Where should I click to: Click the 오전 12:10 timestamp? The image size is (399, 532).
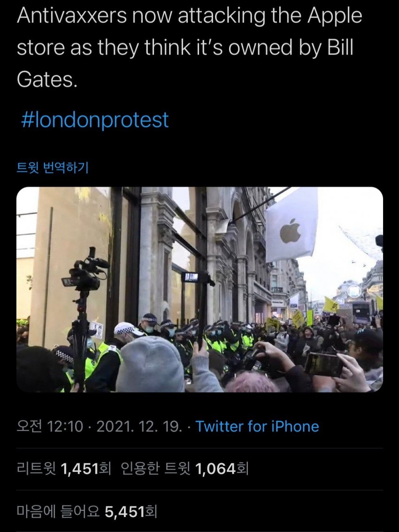(50, 426)
